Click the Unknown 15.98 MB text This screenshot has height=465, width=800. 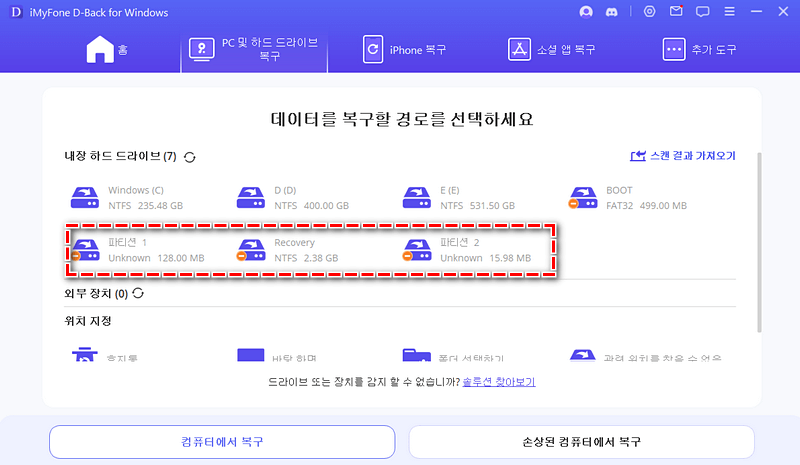click(486, 258)
